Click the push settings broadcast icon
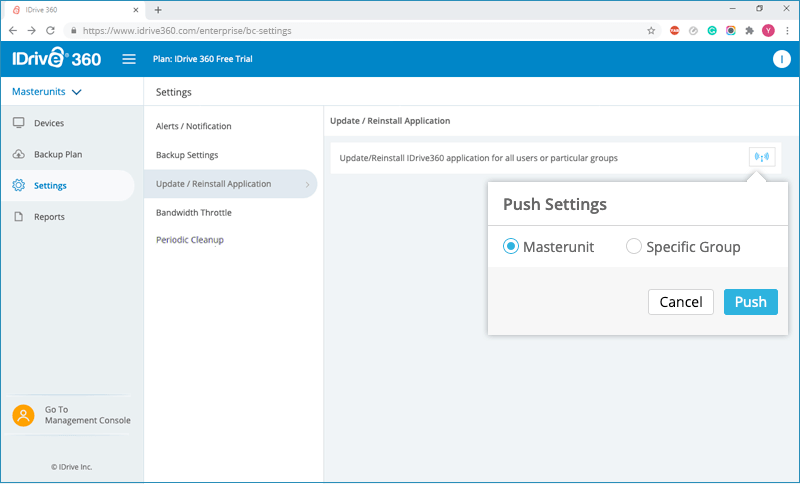Image resolution: width=800 pixels, height=484 pixels. point(762,157)
